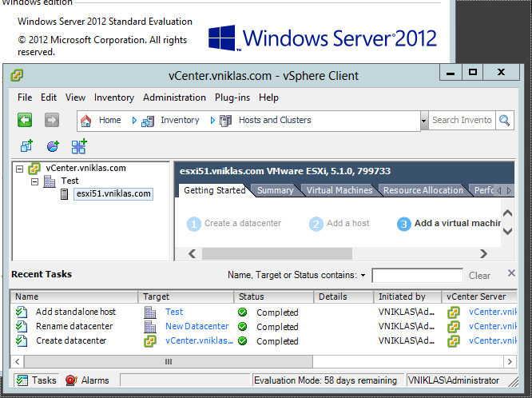Click the New vApp toolbar icon
Image resolution: width=532 pixels, height=398 pixels.
point(79,146)
